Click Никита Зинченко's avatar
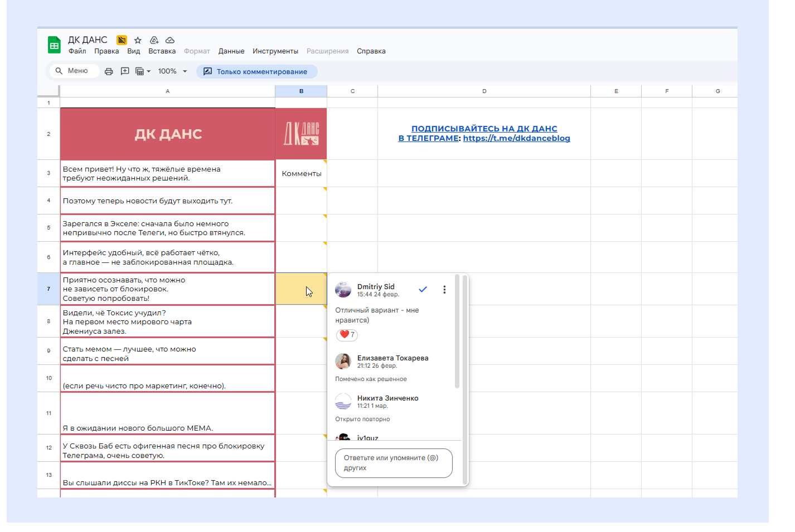This screenshot has width=795, height=532. click(x=343, y=401)
